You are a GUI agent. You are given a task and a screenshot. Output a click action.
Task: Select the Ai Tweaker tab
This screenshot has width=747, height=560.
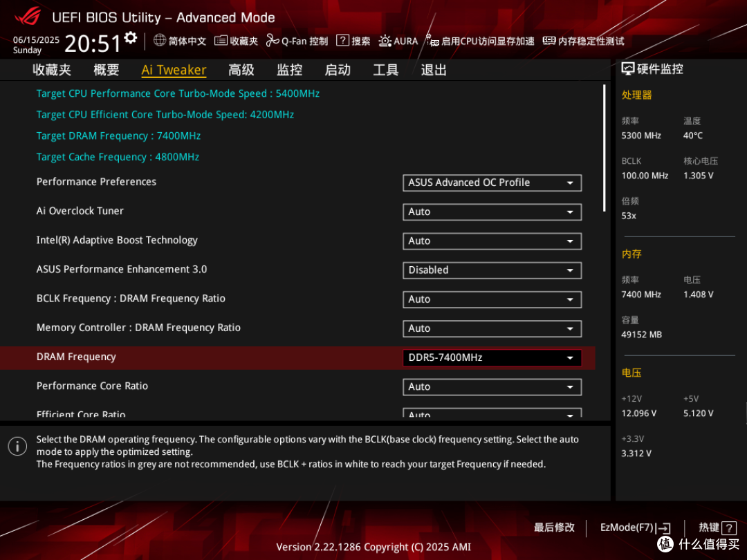tap(174, 70)
